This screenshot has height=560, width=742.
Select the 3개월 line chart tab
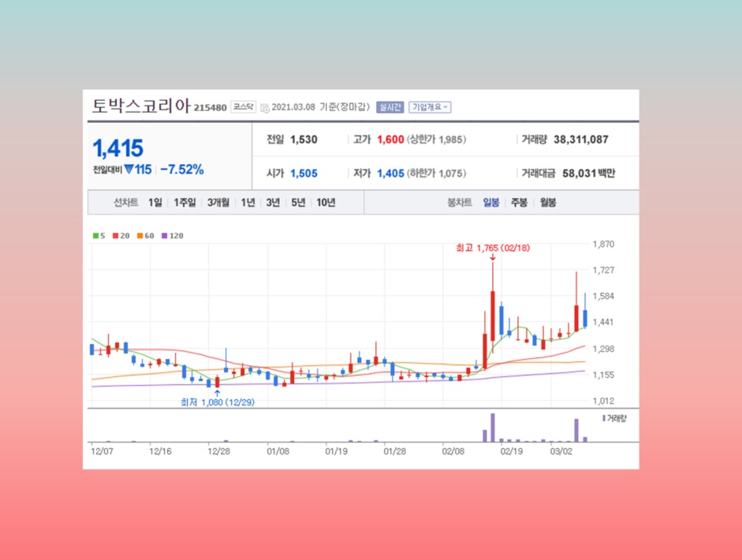(218, 203)
